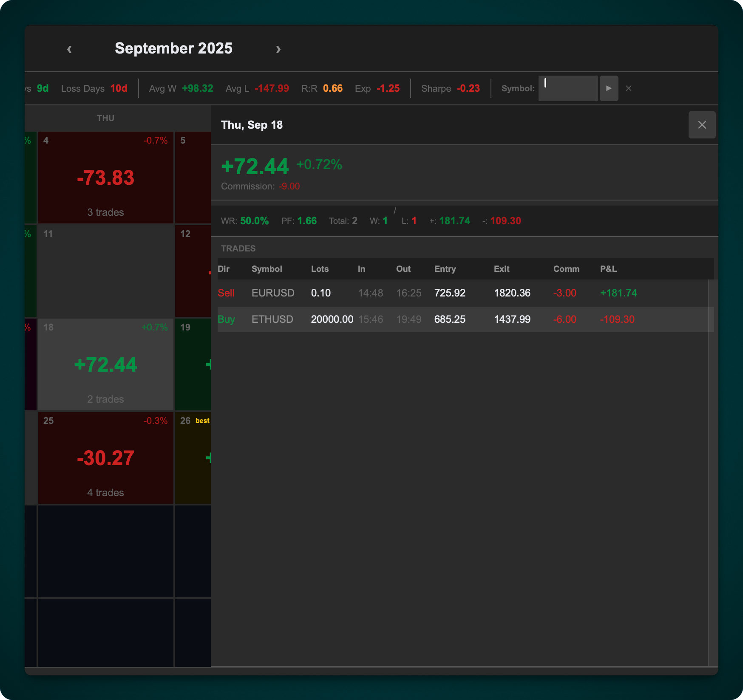Sort trades by the P&L column header
Viewport: 743px width, 700px height.
[x=608, y=269]
